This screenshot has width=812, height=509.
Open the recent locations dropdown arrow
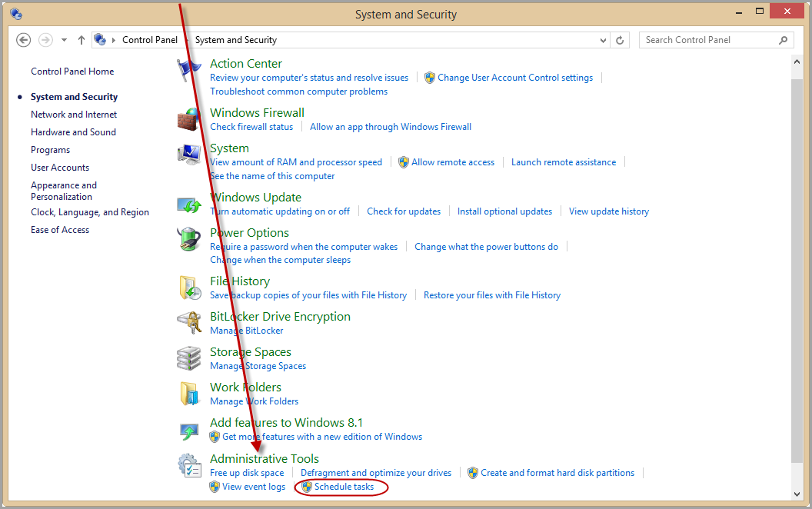[x=65, y=40]
